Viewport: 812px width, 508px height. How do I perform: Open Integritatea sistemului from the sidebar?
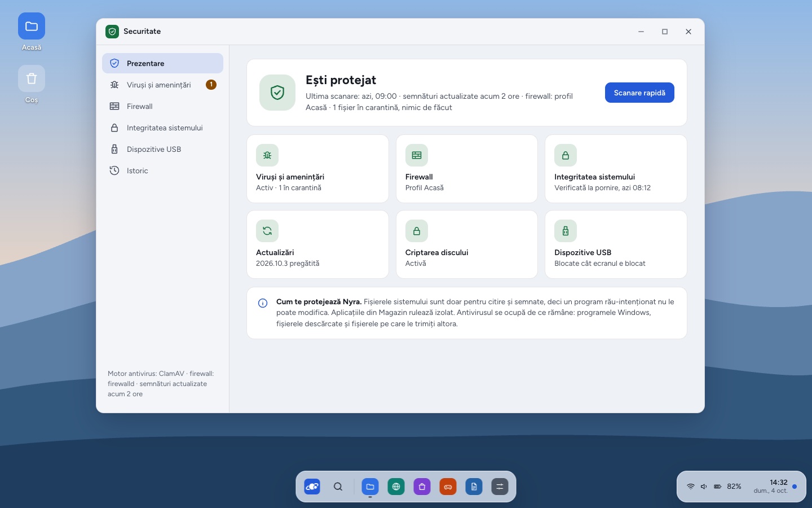tap(162, 128)
